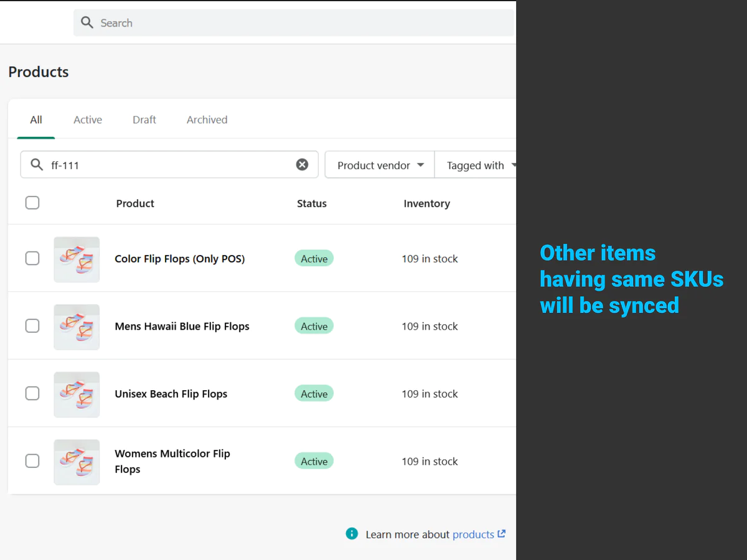The height and width of the screenshot is (560, 747).
Task: Open the products help link
Action: click(x=473, y=534)
